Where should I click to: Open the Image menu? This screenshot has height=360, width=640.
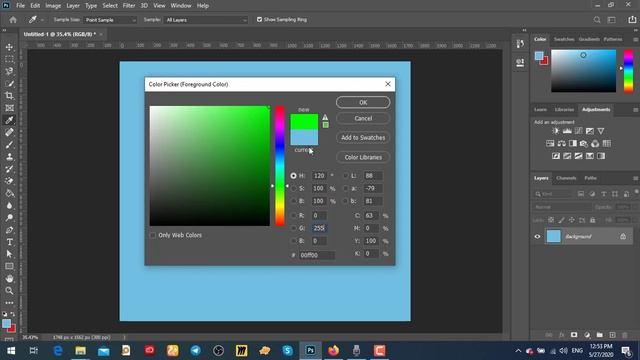(53, 6)
